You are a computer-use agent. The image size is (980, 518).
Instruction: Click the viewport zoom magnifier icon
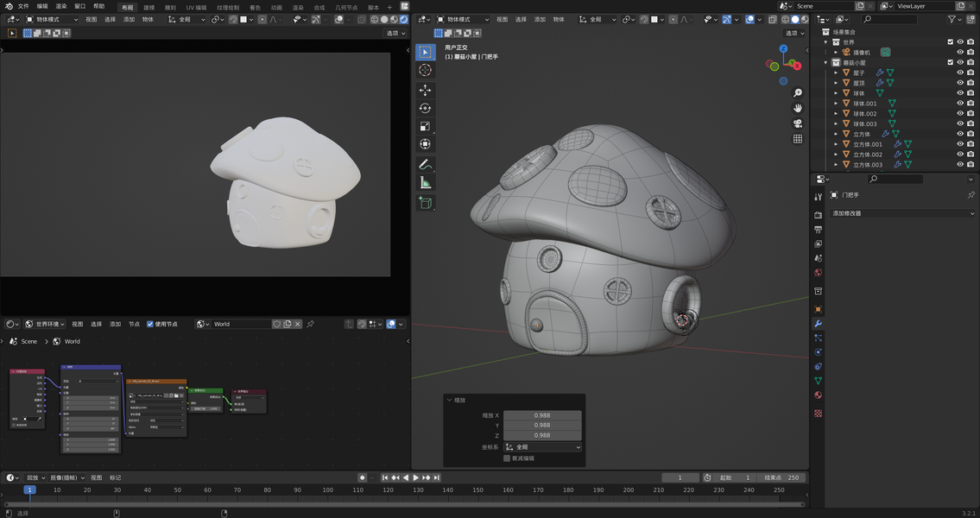pos(798,93)
